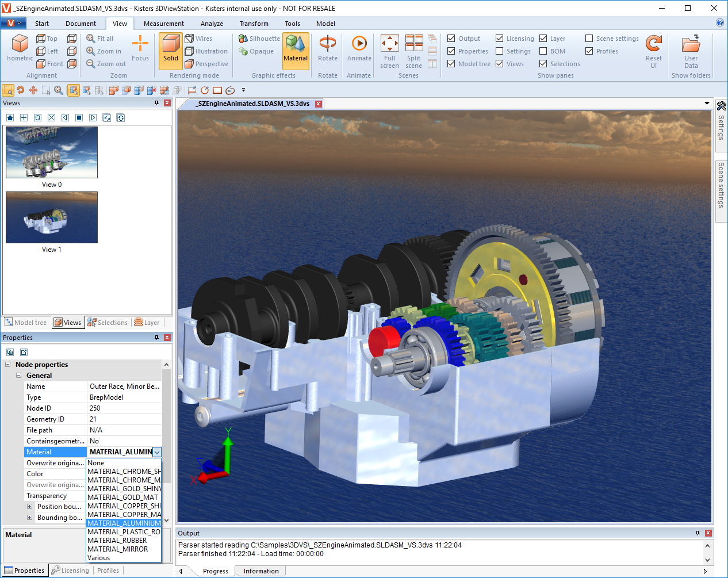Viewport: 728px width, 578px height.
Task: Open Split scene option
Action: pyautogui.click(x=413, y=52)
